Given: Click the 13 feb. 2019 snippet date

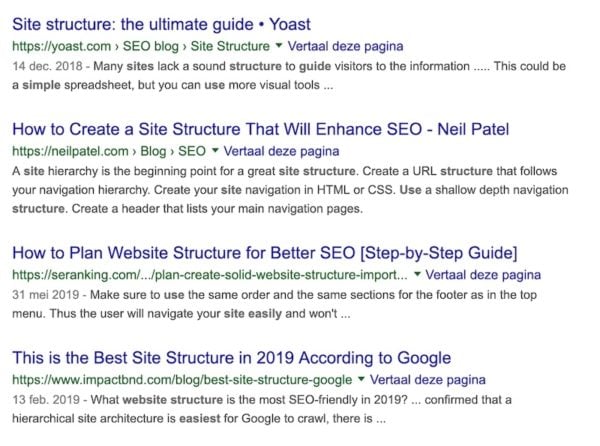Looking at the screenshot, I should coord(46,400).
